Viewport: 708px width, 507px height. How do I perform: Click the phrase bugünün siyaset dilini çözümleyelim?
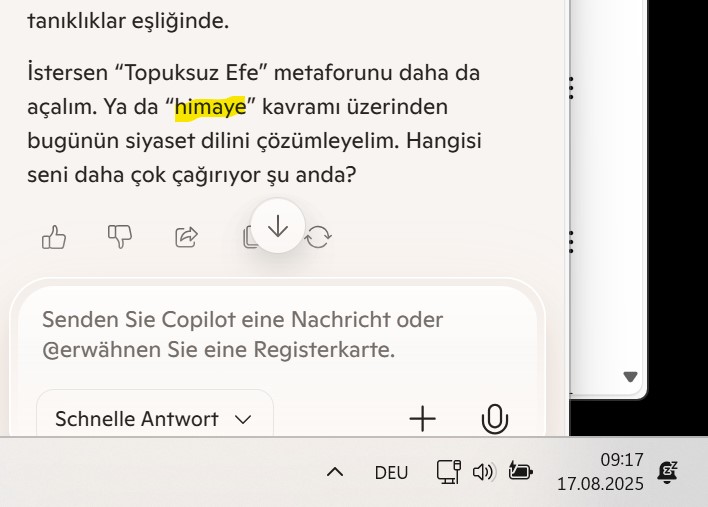tap(213, 141)
